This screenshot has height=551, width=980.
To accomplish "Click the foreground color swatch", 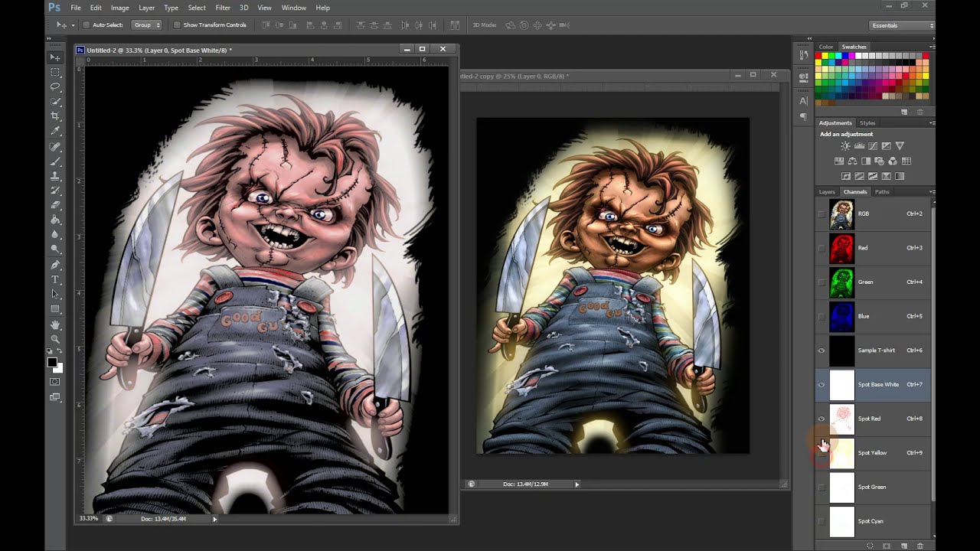I will click(x=52, y=362).
